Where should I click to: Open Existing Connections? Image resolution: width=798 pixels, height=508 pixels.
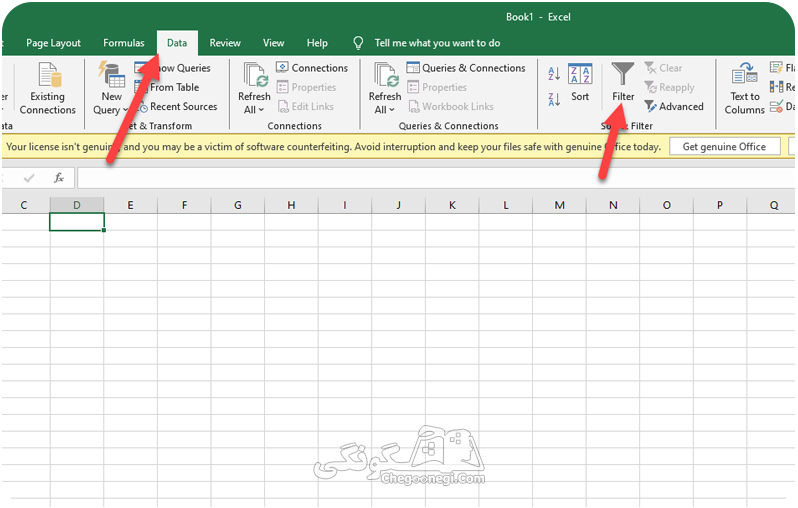pos(48,88)
